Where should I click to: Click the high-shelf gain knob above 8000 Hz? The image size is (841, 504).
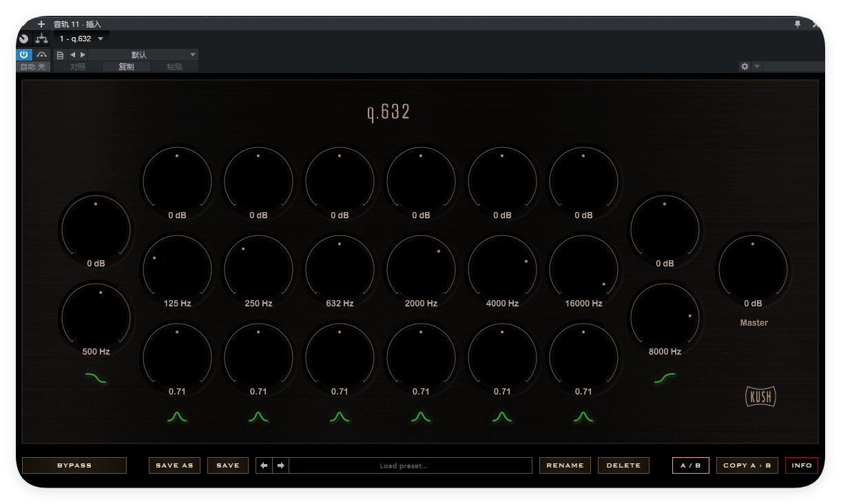pos(665,229)
